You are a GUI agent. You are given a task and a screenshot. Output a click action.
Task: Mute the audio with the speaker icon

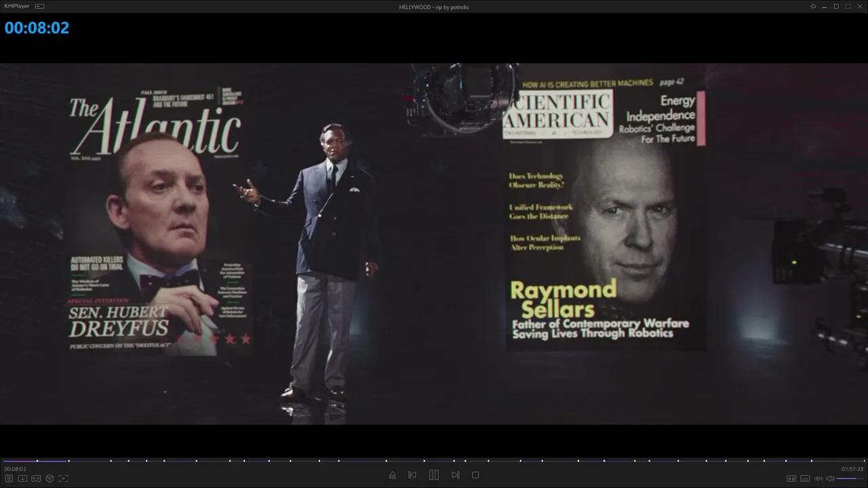coord(830,479)
